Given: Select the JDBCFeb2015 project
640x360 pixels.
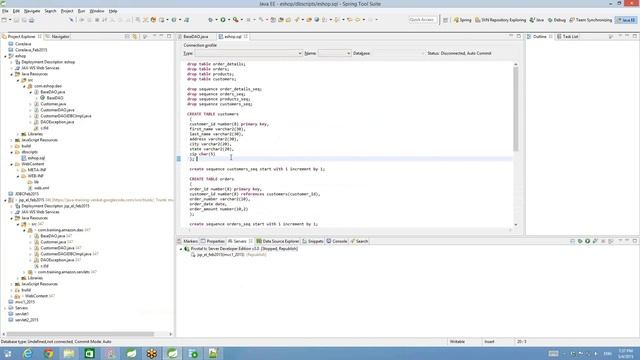Looking at the screenshot, I should [27, 194].
